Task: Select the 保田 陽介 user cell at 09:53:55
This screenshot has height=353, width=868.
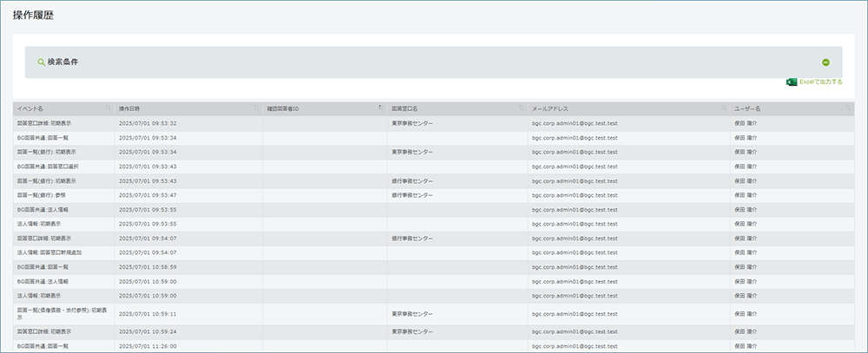Action: (x=746, y=209)
